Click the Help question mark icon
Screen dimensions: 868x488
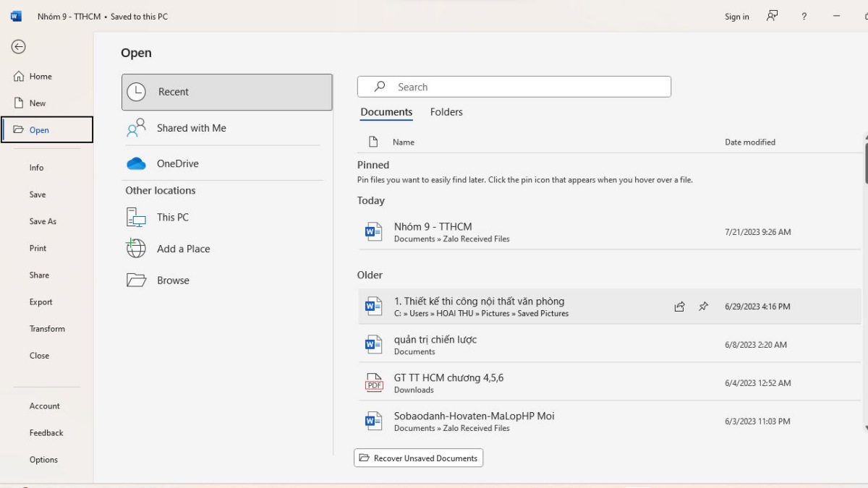[x=804, y=17]
